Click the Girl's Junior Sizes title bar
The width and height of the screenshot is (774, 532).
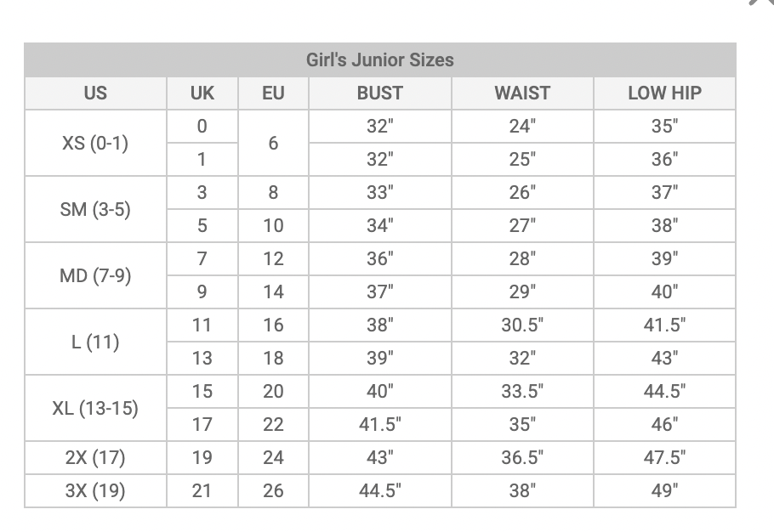click(x=379, y=60)
